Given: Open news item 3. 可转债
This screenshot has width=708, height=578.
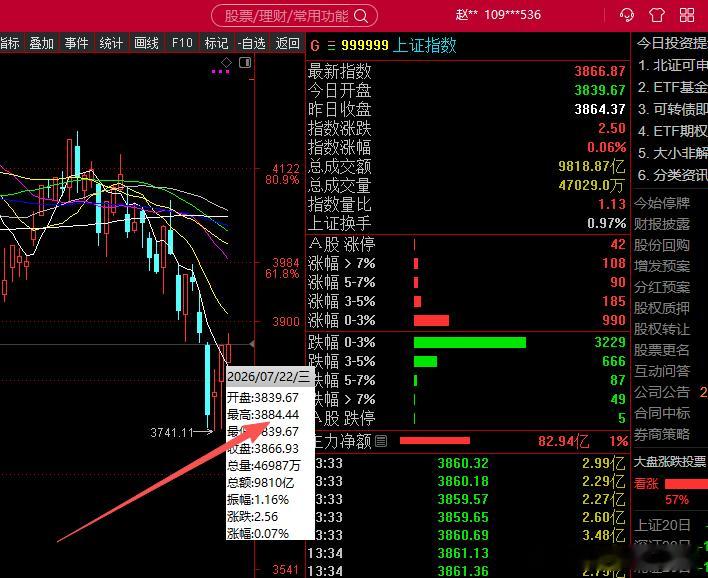Looking at the screenshot, I should coord(672,109).
